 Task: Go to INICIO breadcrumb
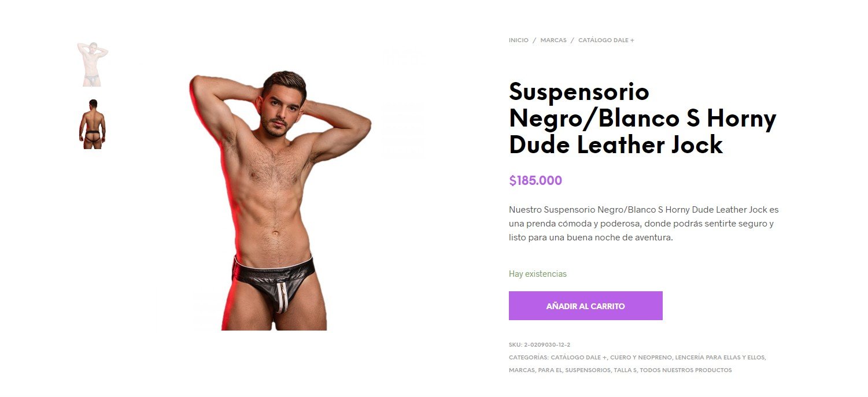518,40
